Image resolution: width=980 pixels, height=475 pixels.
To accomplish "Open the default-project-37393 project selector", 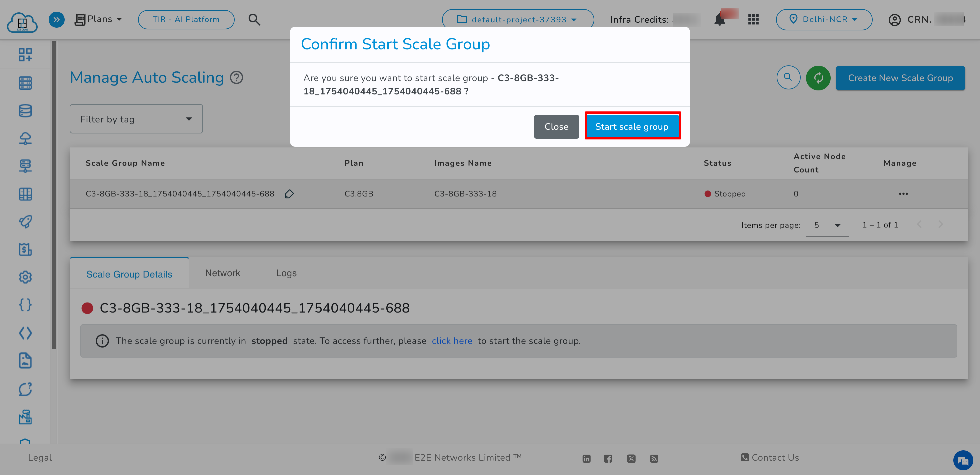I will 517,19.
